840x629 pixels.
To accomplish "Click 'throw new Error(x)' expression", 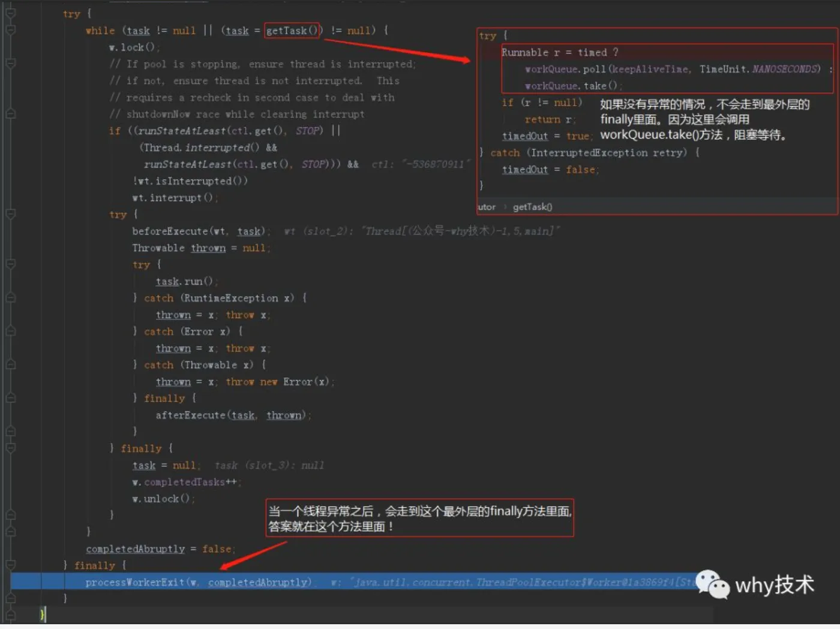I will tap(280, 381).
